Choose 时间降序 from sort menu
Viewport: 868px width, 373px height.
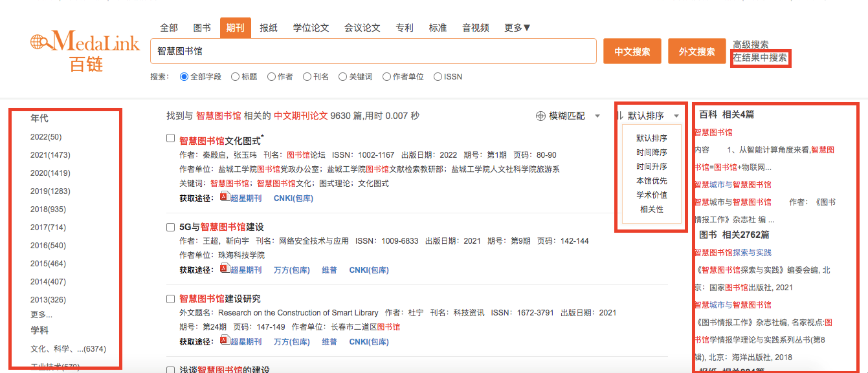tap(651, 153)
